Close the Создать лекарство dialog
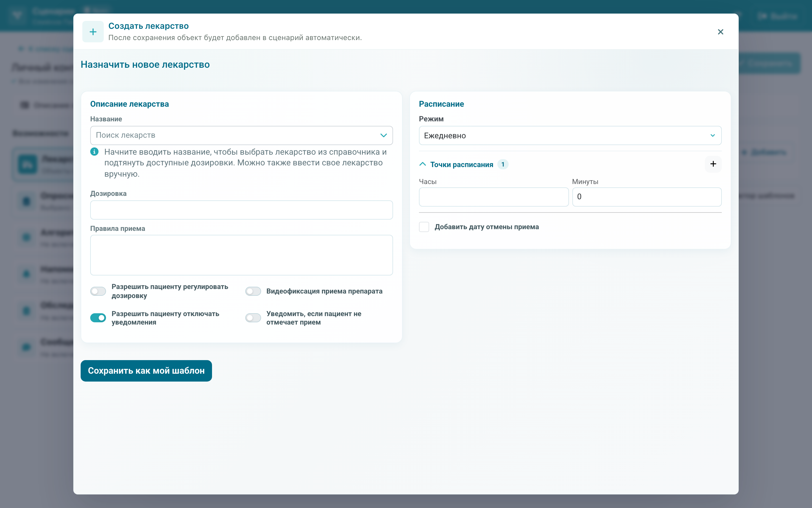Viewport: 812px width, 508px height. pos(720,32)
